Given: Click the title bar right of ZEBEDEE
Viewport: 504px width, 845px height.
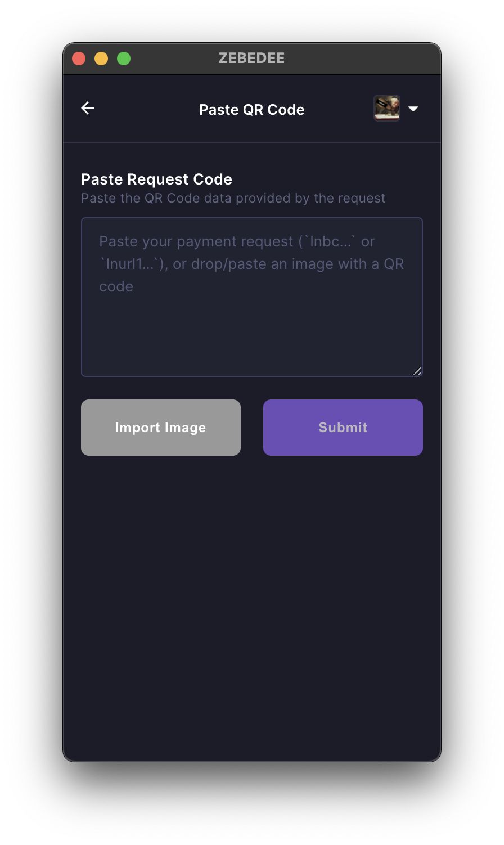Looking at the screenshot, I should (360, 59).
